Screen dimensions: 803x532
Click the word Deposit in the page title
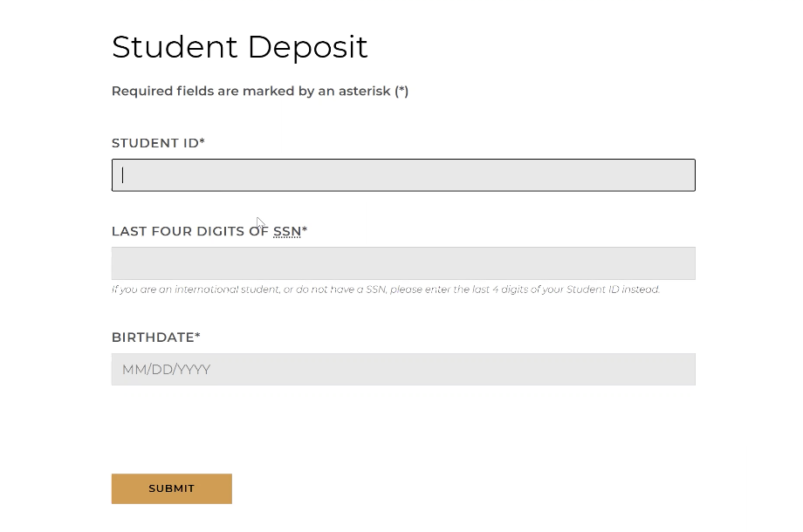click(310, 47)
